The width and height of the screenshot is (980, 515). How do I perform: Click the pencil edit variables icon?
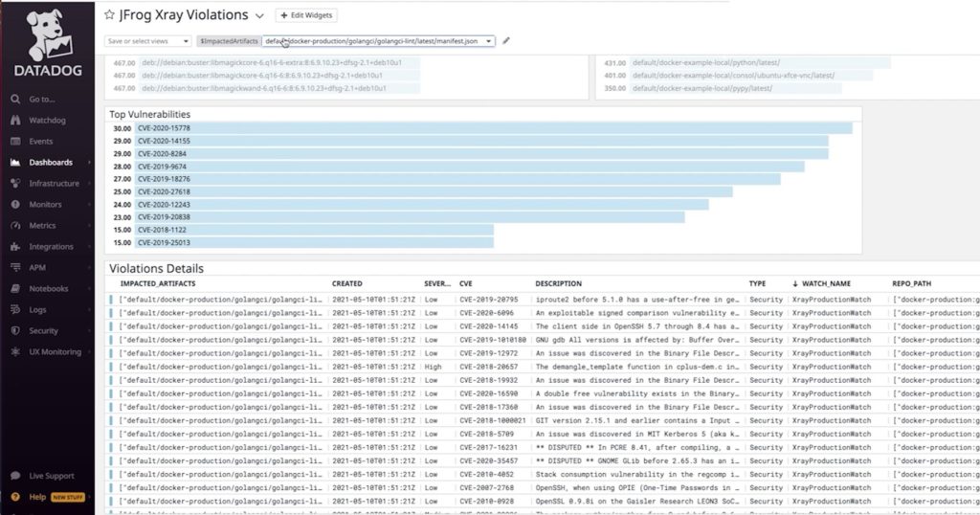(506, 41)
